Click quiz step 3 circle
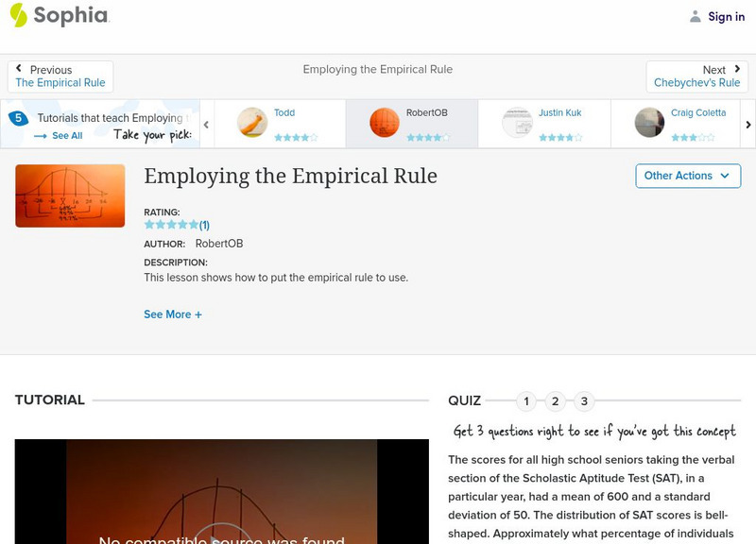The height and width of the screenshot is (544, 756). pyautogui.click(x=585, y=400)
